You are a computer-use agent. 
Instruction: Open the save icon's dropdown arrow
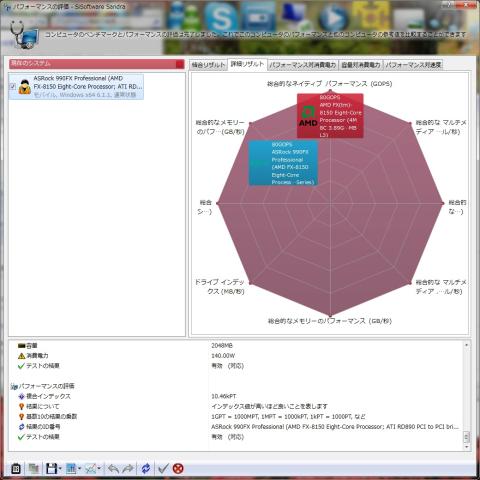pyautogui.click(x=60, y=469)
